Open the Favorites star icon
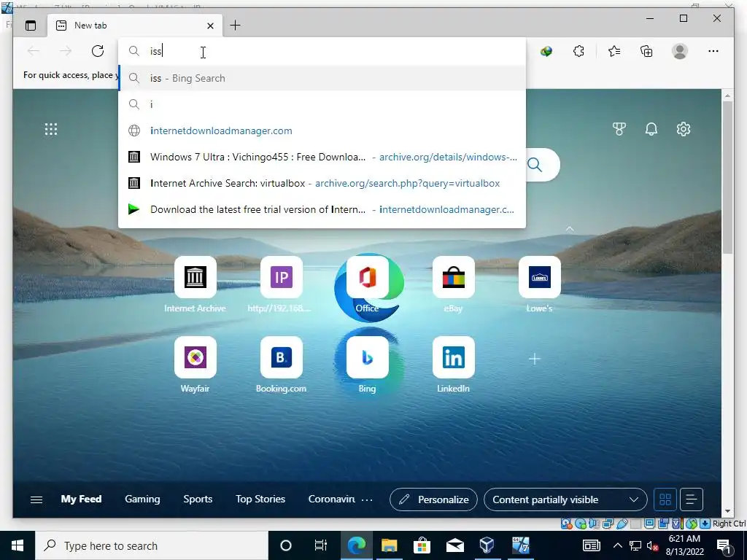 (x=614, y=51)
